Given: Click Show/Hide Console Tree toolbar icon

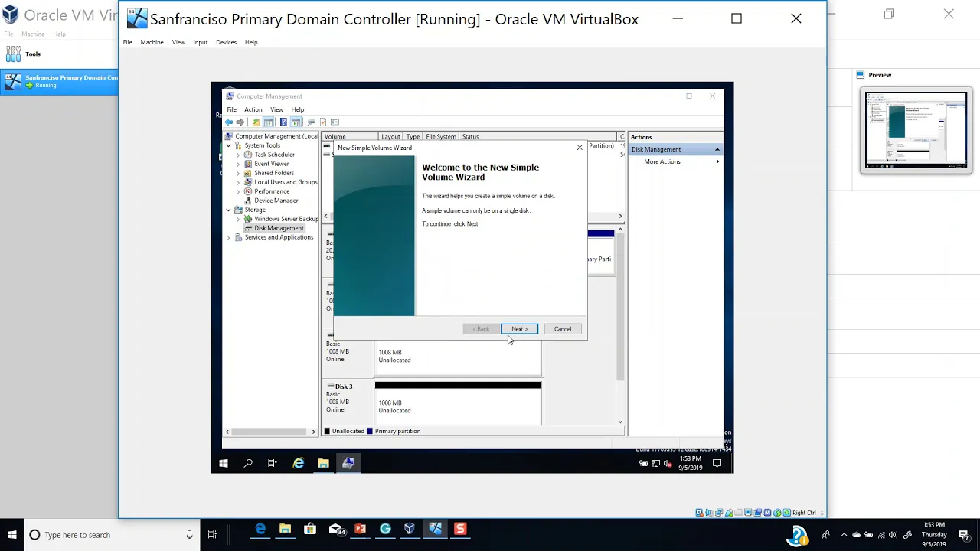Looking at the screenshot, I should point(268,122).
